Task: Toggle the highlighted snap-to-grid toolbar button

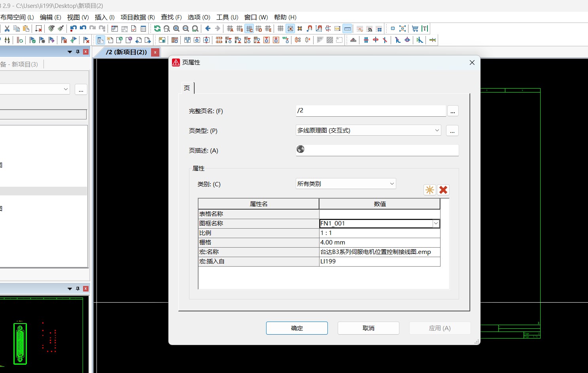Action: (x=290, y=28)
